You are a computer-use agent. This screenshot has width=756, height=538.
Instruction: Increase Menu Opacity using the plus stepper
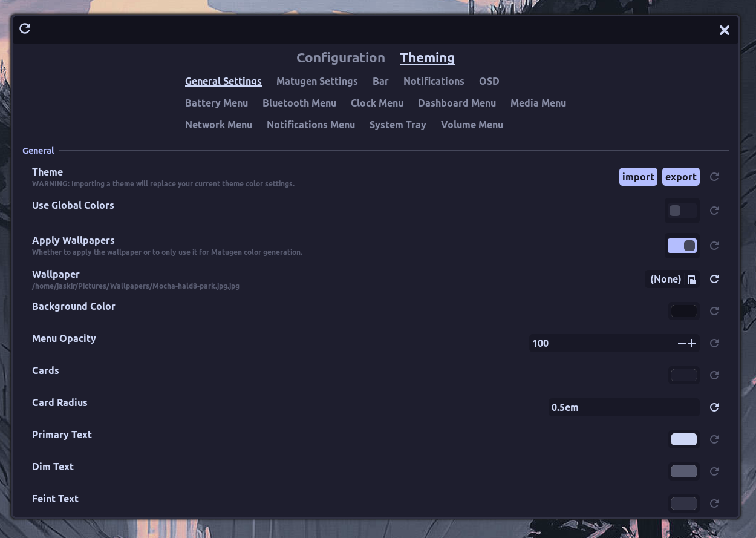click(692, 343)
